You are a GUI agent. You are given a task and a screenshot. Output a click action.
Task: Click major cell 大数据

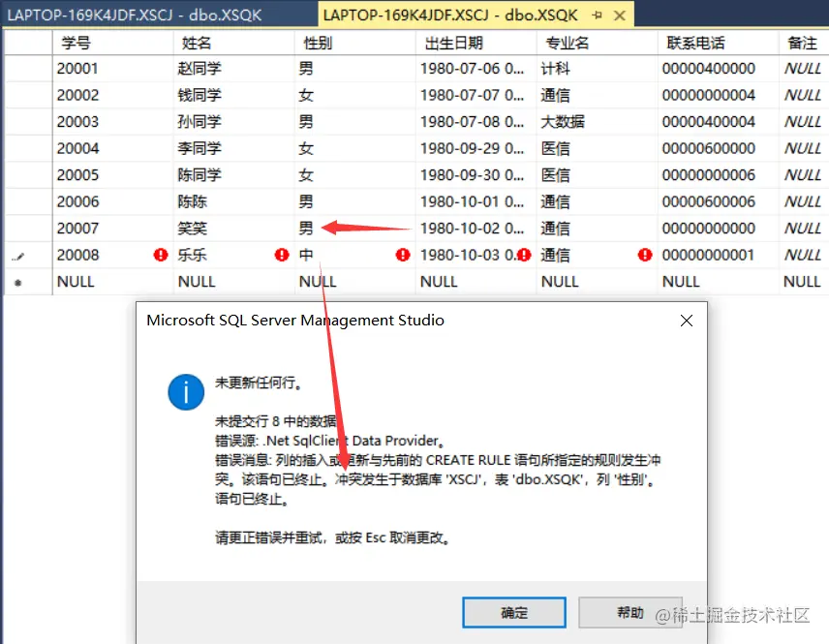coord(598,122)
